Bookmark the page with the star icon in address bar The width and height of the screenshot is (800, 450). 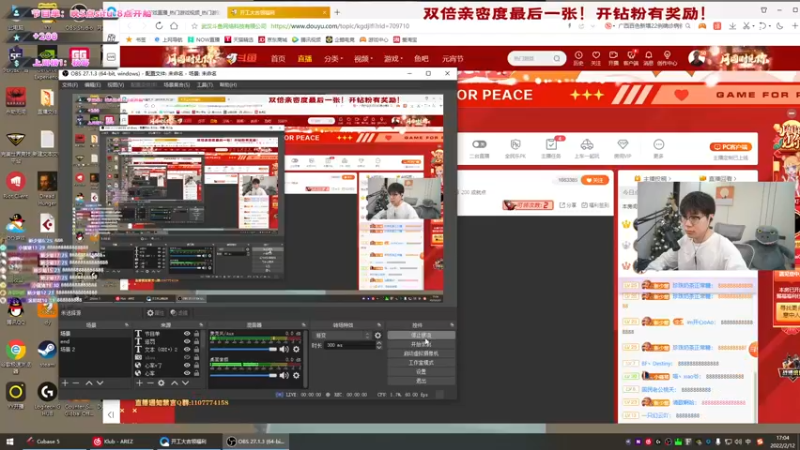(x=194, y=26)
